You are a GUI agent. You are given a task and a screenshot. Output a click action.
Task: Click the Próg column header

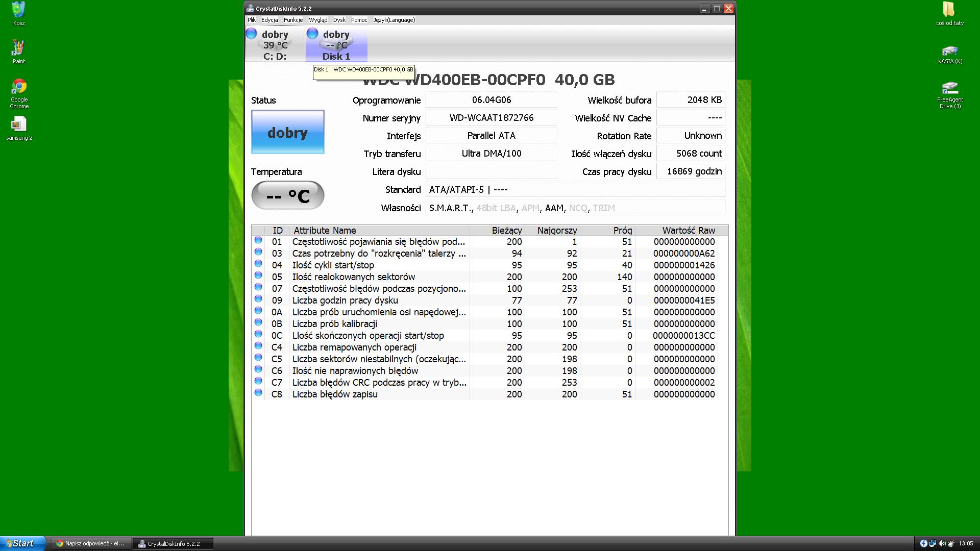coord(607,230)
